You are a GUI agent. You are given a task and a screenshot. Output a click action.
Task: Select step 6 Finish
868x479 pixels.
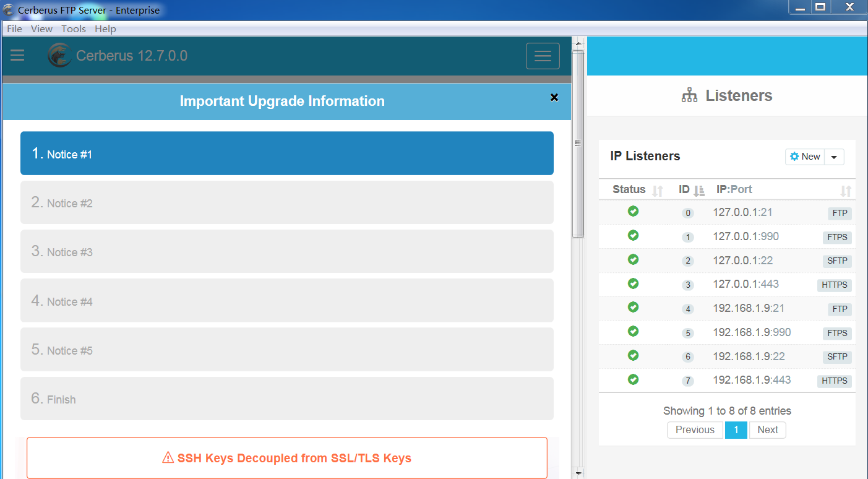point(287,399)
